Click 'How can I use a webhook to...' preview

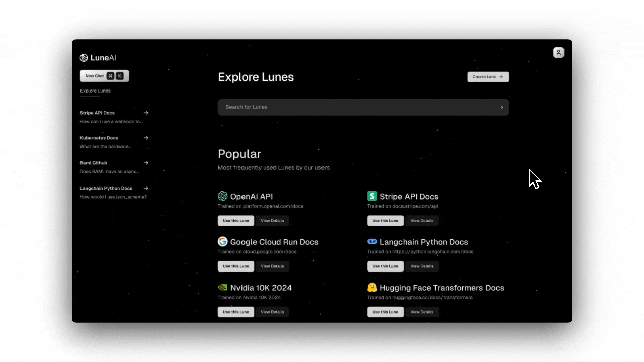(x=111, y=122)
